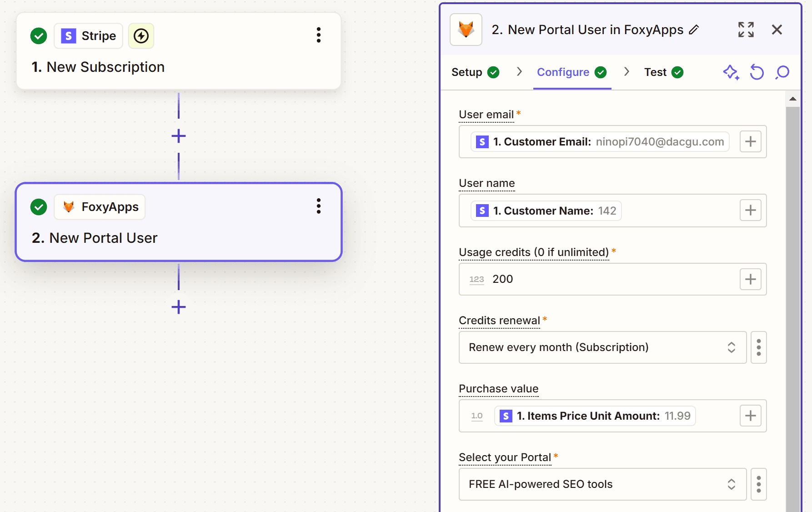Expand the panel to full screen
This screenshot has width=812, height=512.
(x=746, y=30)
